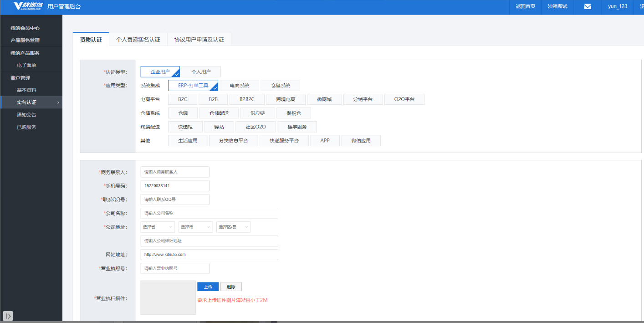Select the 微信应用 option

(361, 141)
